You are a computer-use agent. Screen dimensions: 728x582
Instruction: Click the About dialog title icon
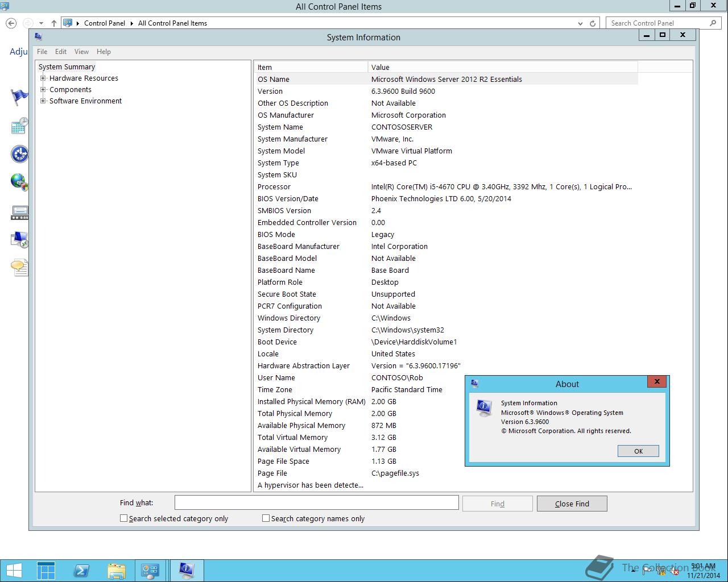(475, 384)
